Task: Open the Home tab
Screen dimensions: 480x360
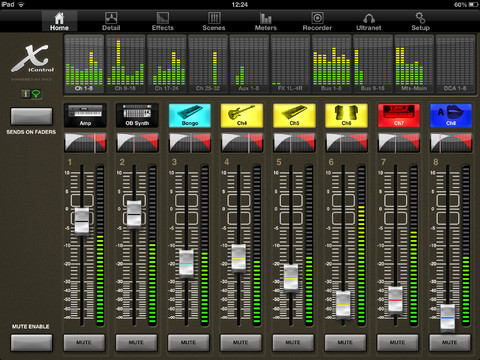Action: click(x=59, y=21)
